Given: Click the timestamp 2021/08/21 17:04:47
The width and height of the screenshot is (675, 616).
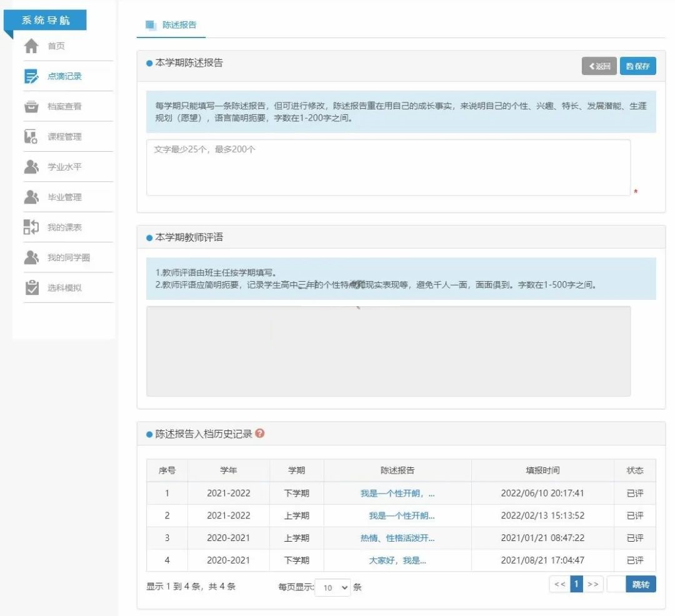Looking at the screenshot, I should (542, 560).
